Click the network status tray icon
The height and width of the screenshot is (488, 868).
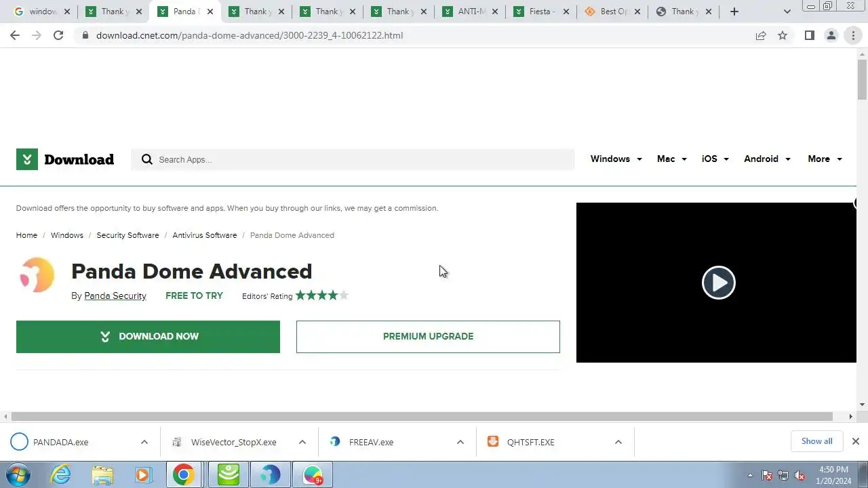(x=783, y=475)
